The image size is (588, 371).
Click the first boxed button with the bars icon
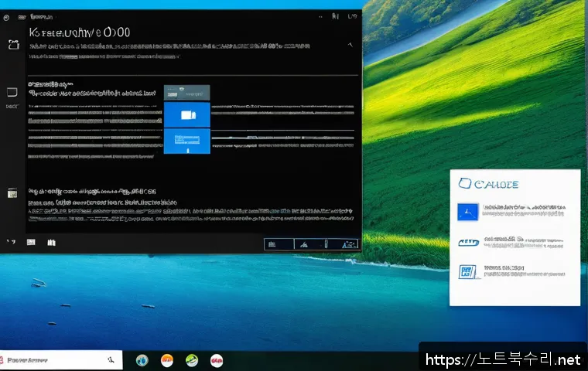279,244
